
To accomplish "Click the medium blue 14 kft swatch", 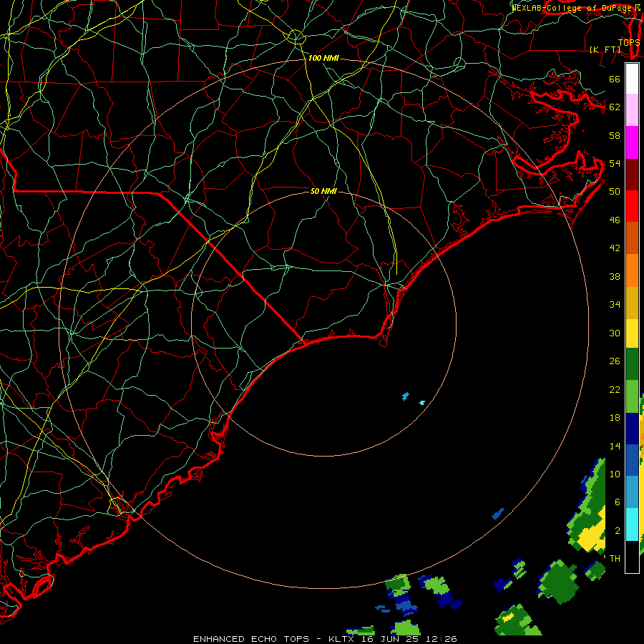I will [x=632, y=460].
